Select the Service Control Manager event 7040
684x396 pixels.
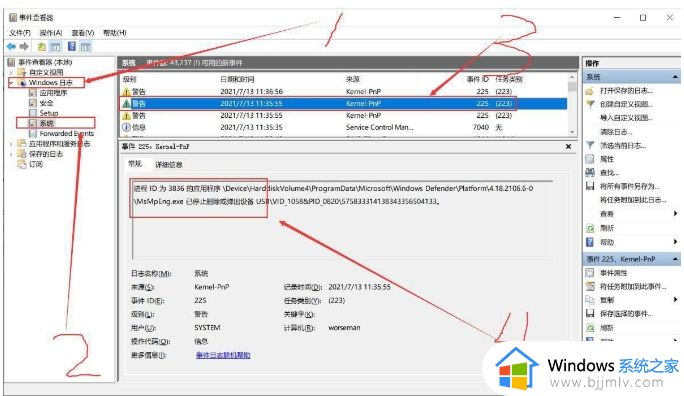point(344,127)
